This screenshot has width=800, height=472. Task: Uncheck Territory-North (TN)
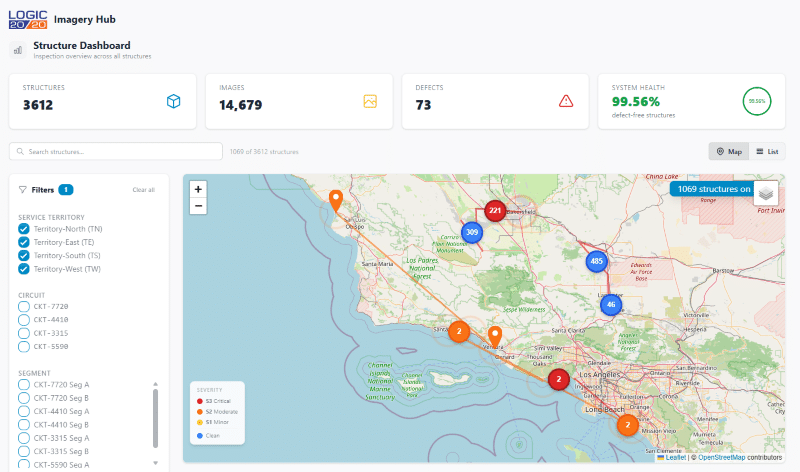click(x=23, y=229)
